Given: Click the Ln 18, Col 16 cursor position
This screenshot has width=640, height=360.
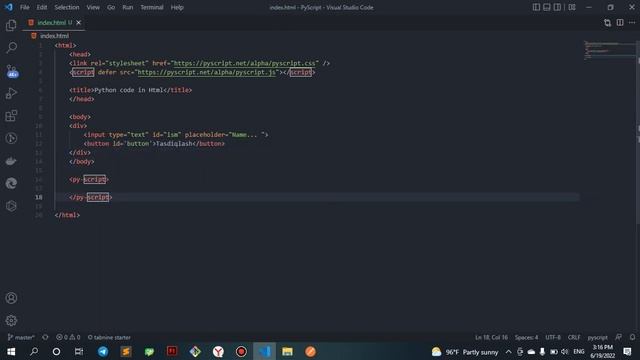Looking at the screenshot, I should [x=491, y=337].
